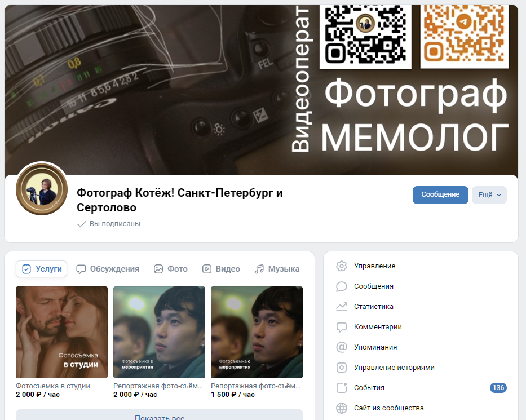Screen dimensions: 526x420
Task: Switch to the Обсуждения tab
Action: click(108, 269)
